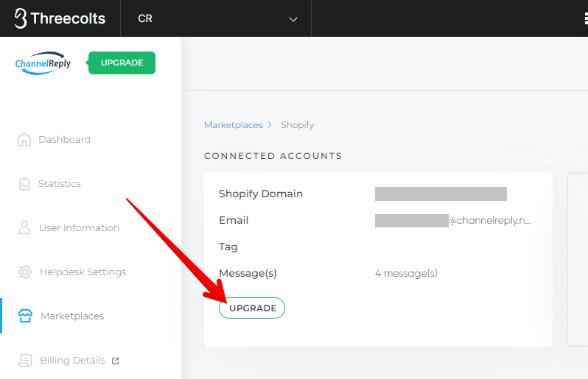Click the Marketplaces store icon
The width and height of the screenshot is (588, 379).
coord(25,316)
